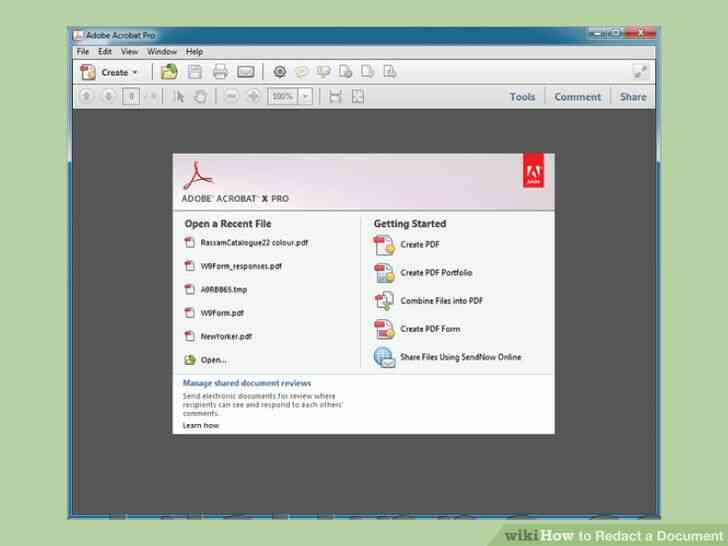The image size is (728, 546).
Task: Show the Tools pane
Action: pyautogui.click(x=522, y=97)
